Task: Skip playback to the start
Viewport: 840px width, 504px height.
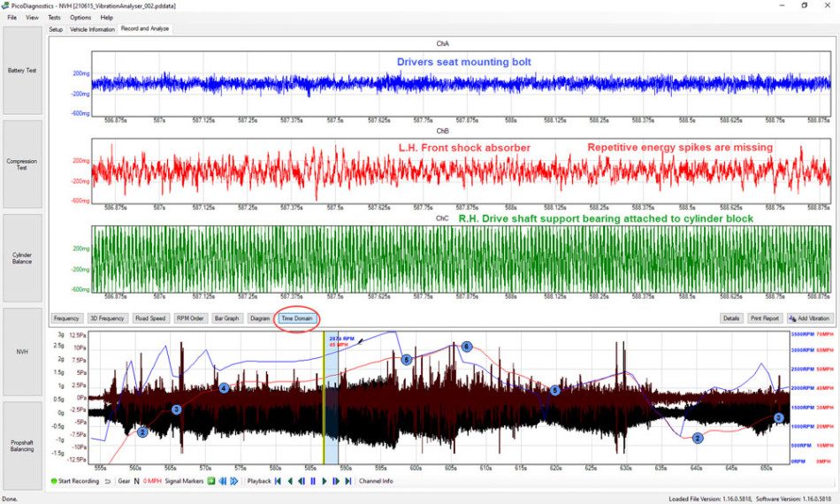Action: [278, 481]
